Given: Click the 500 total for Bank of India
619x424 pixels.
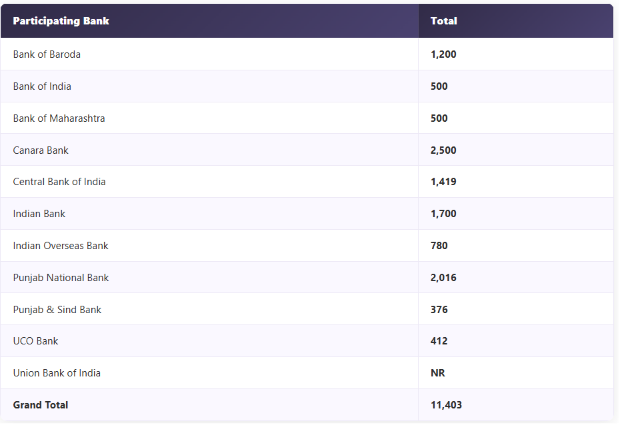Looking at the screenshot, I should (439, 86).
